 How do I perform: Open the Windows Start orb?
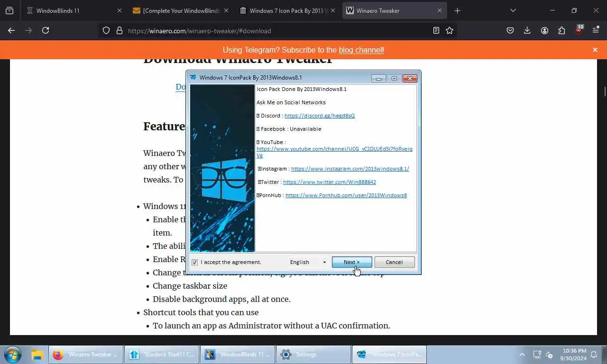pyautogui.click(x=12, y=354)
